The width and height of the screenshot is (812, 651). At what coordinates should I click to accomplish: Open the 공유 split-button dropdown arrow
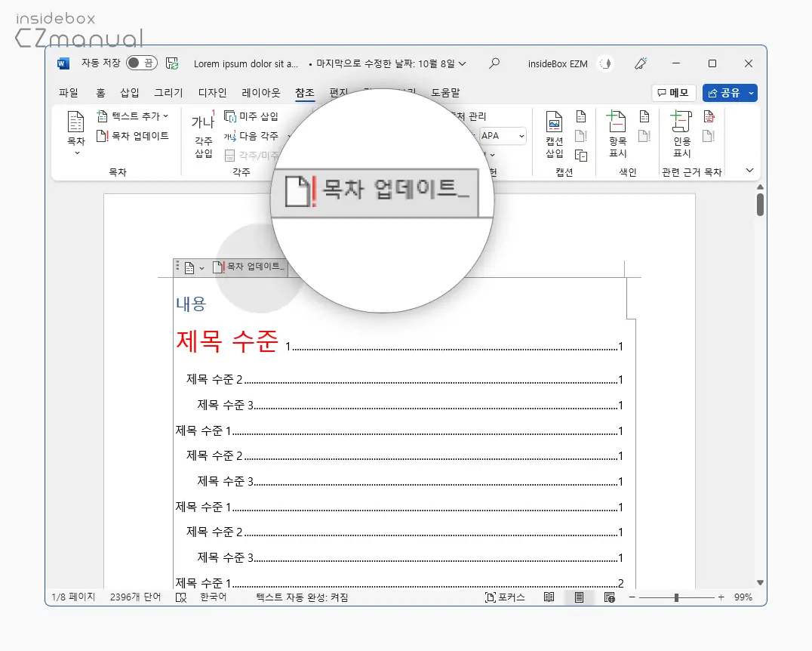click(x=749, y=92)
